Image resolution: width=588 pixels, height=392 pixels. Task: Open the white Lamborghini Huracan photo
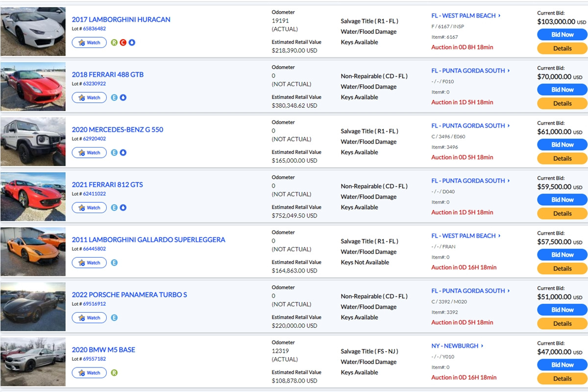point(33,31)
